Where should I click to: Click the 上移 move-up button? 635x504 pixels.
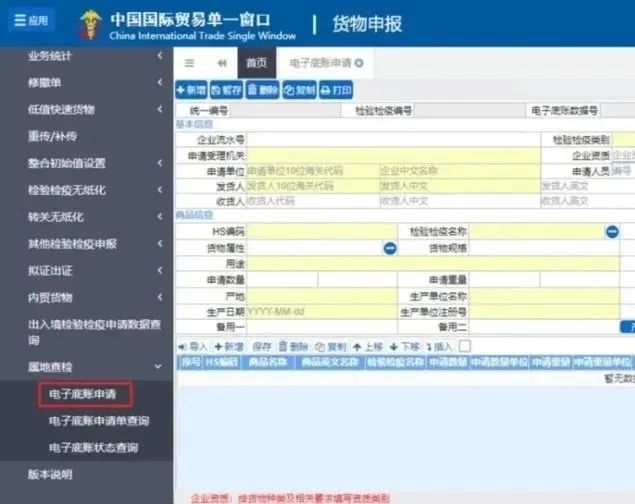[x=368, y=347]
